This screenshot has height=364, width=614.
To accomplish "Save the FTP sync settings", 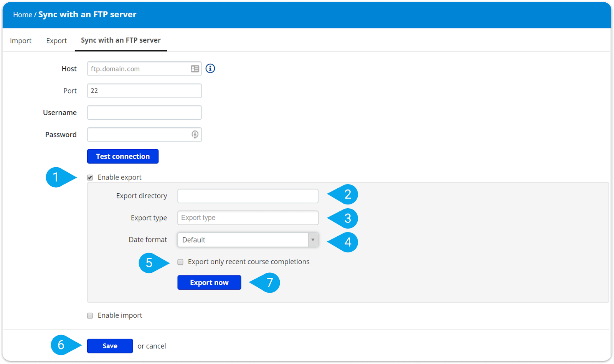I will [110, 346].
